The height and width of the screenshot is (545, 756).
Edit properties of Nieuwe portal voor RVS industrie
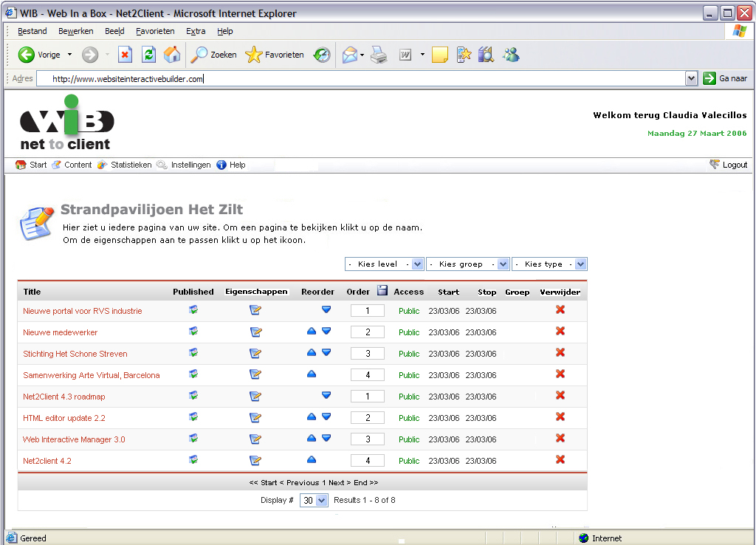(255, 310)
